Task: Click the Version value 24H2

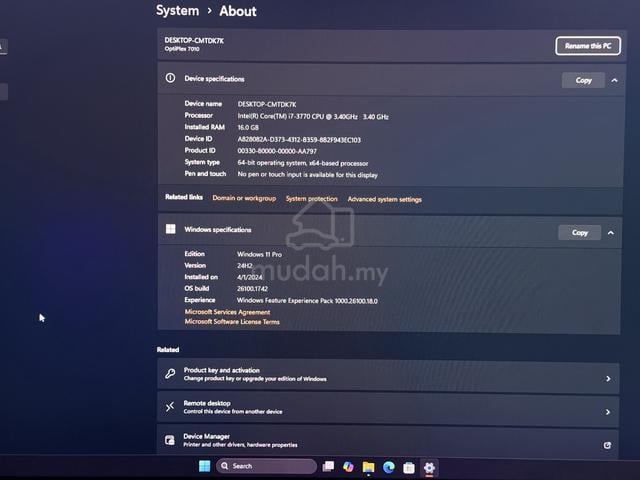Action: coord(244,265)
